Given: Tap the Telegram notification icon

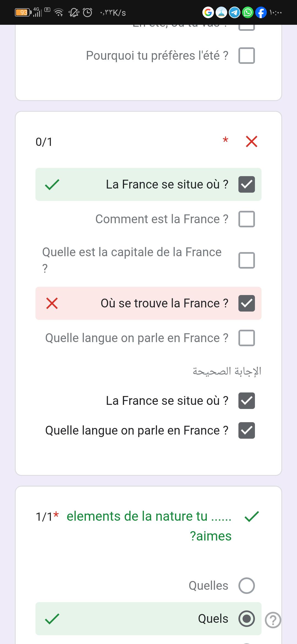Looking at the screenshot, I should (x=235, y=12).
